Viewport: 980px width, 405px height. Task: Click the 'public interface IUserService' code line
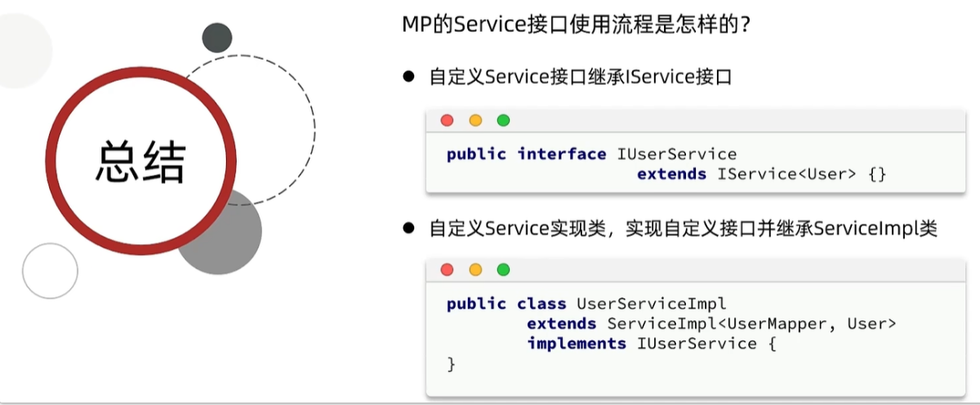[x=591, y=154]
